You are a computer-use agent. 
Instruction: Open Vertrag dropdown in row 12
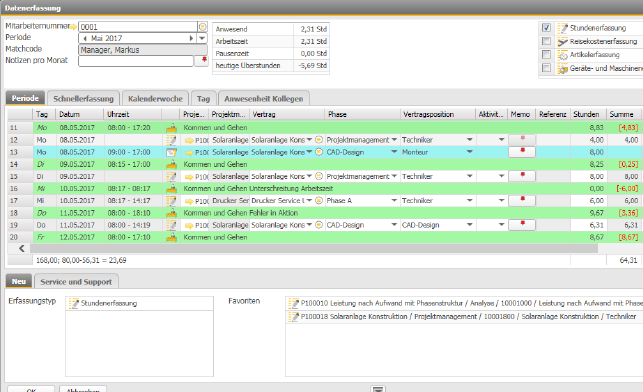pos(309,140)
